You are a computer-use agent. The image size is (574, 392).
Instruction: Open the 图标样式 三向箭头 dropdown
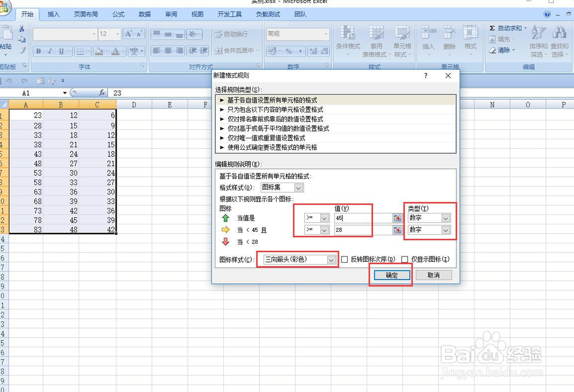331,259
